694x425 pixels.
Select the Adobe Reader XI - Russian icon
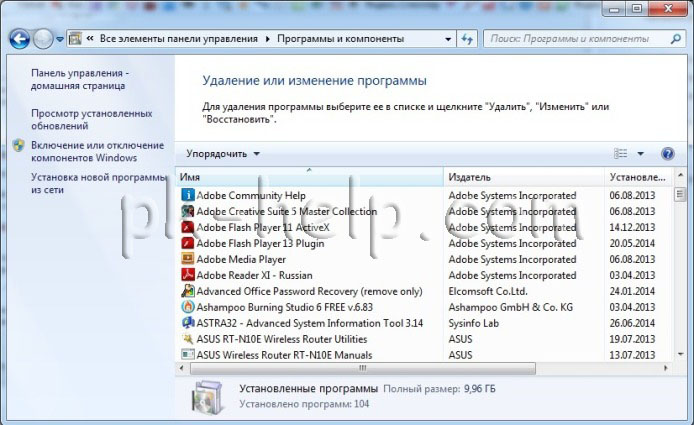coord(188,275)
